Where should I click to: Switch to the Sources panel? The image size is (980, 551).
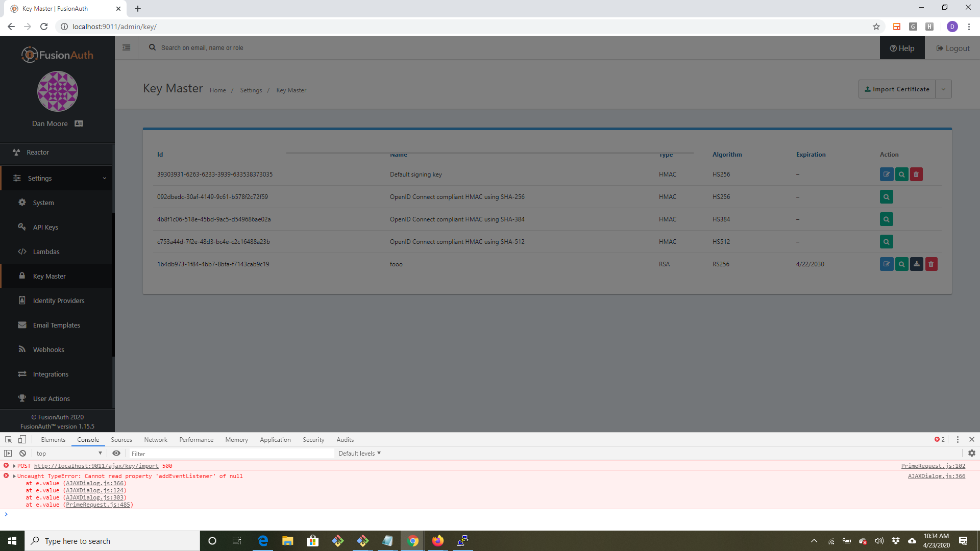[121, 439]
